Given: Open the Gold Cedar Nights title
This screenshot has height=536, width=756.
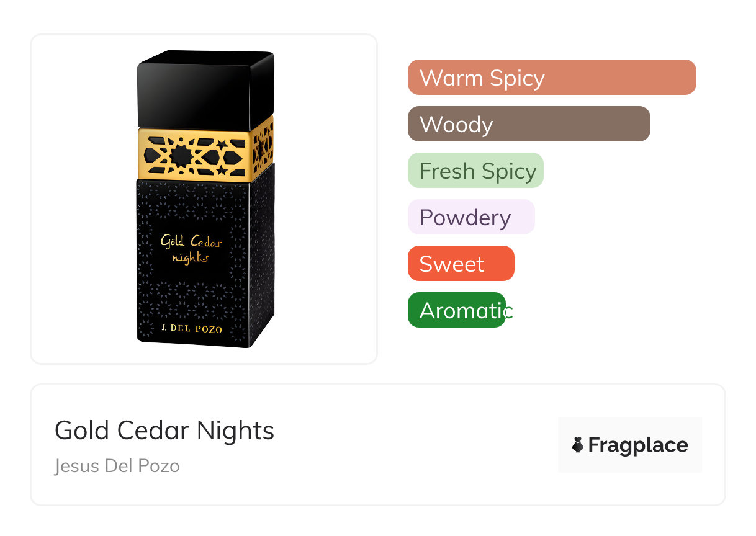Looking at the screenshot, I should point(164,431).
